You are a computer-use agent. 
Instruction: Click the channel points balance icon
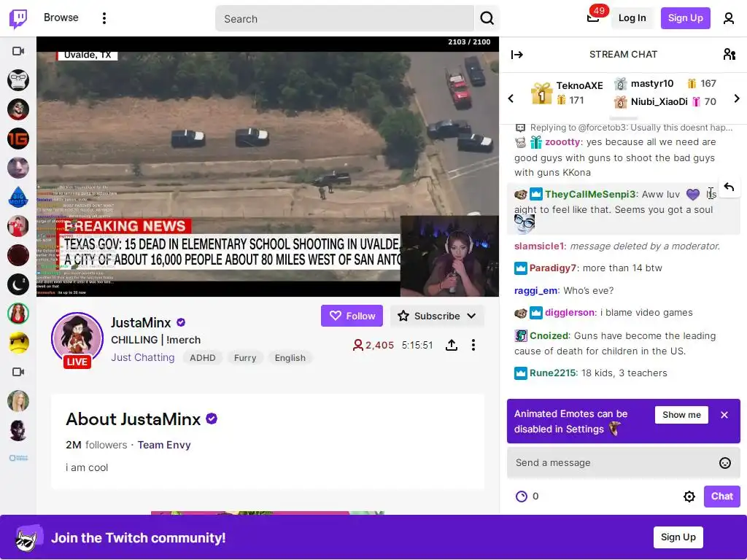(x=522, y=497)
